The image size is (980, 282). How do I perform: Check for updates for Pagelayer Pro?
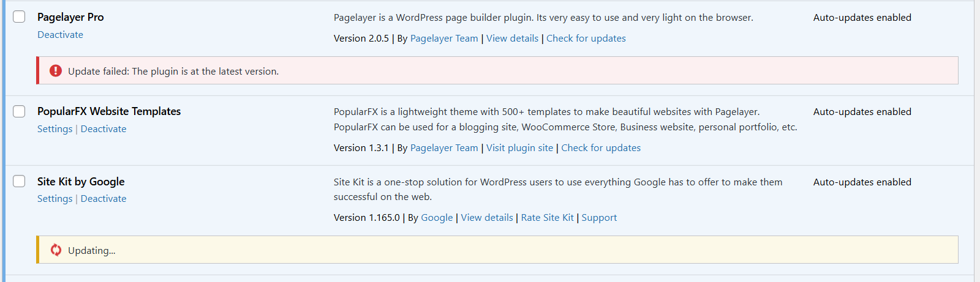(586, 39)
